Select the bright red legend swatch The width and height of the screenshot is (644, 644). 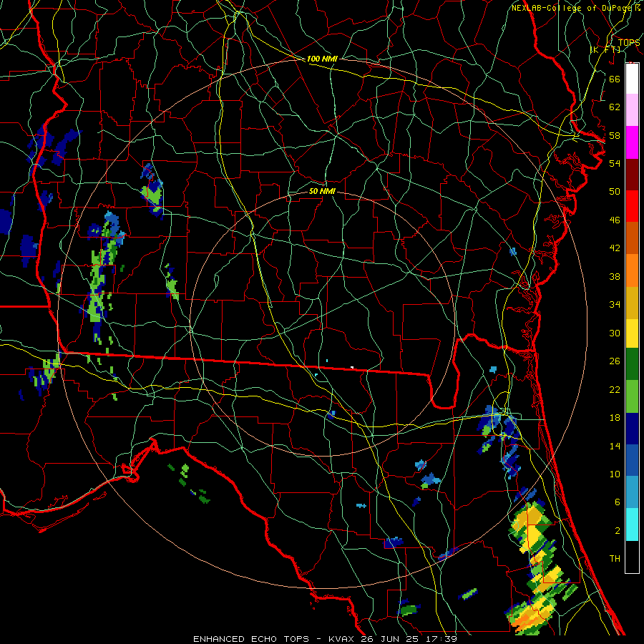coord(632,206)
